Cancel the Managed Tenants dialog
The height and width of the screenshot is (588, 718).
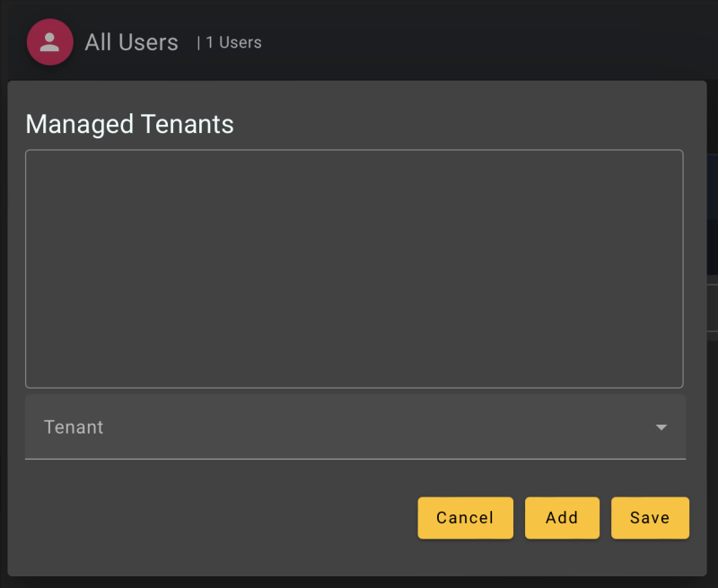(465, 518)
